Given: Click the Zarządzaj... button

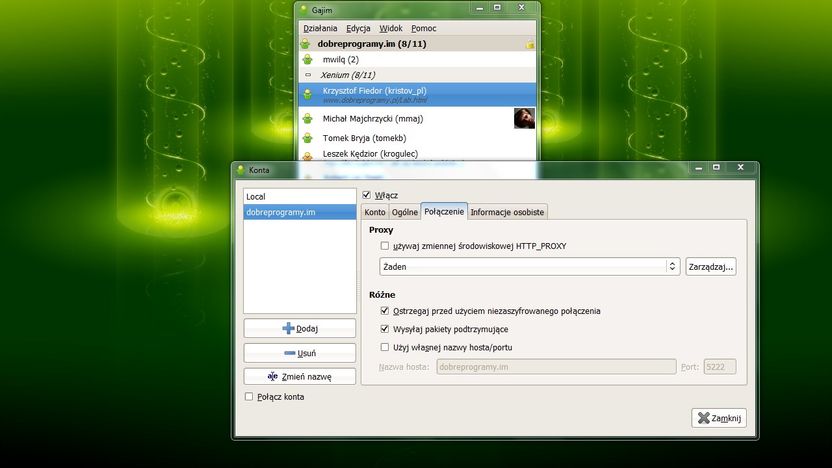Looking at the screenshot, I should pyautogui.click(x=710, y=266).
